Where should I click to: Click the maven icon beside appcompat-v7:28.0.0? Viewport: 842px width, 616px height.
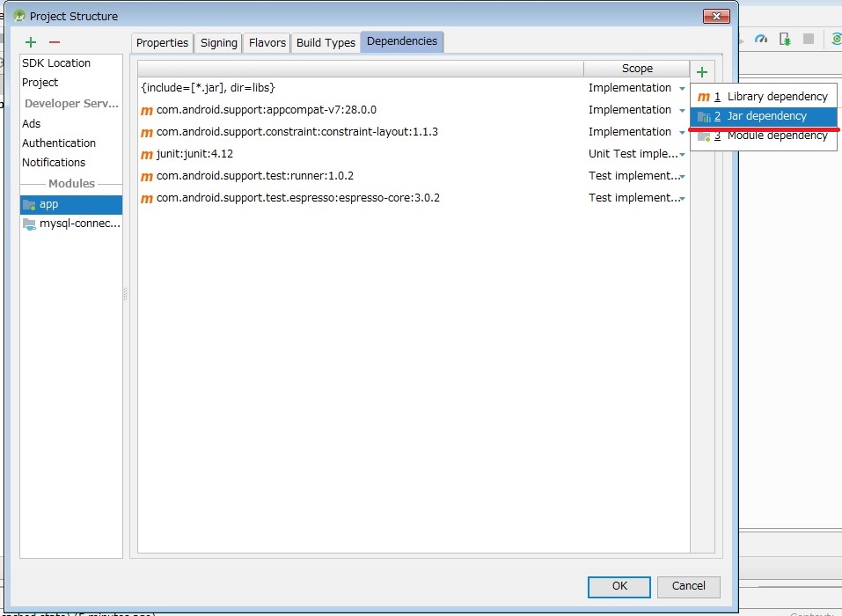[x=147, y=111]
